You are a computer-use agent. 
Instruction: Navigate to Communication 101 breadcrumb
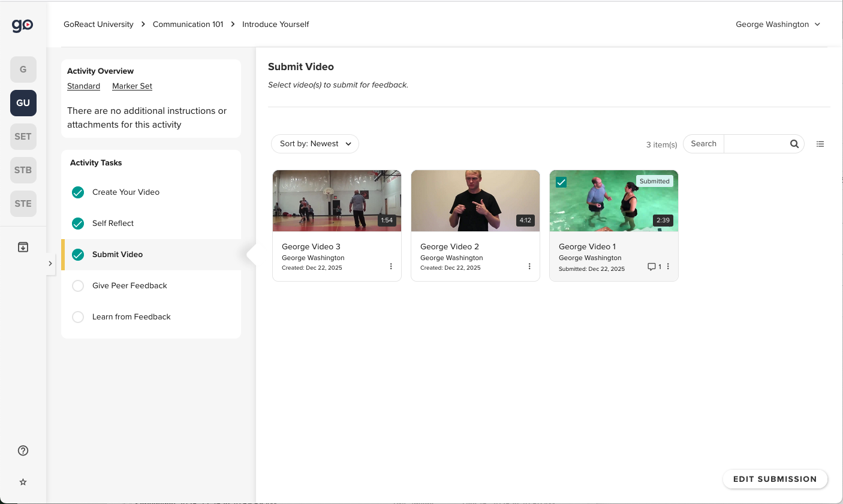click(188, 24)
